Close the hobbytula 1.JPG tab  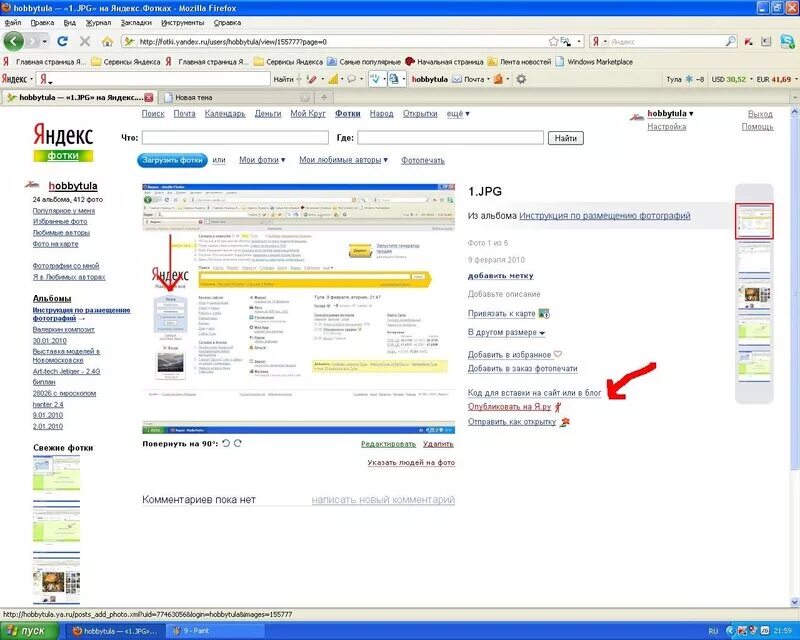(148, 97)
